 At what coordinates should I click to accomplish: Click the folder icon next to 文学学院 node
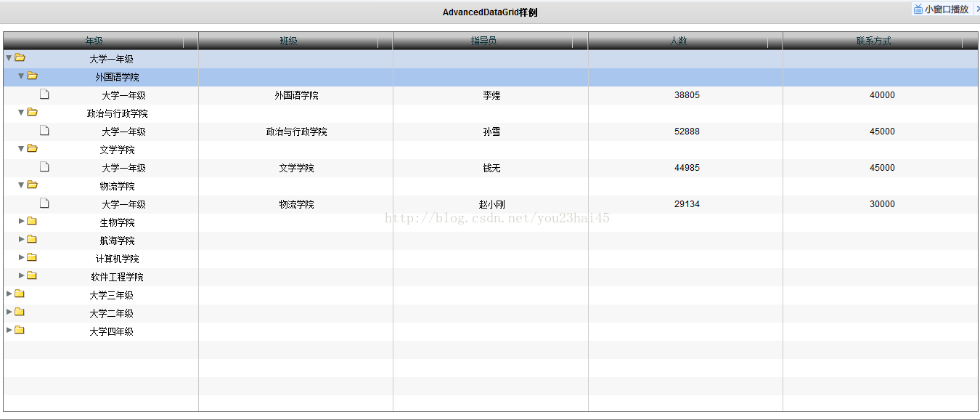coord(32,148)
